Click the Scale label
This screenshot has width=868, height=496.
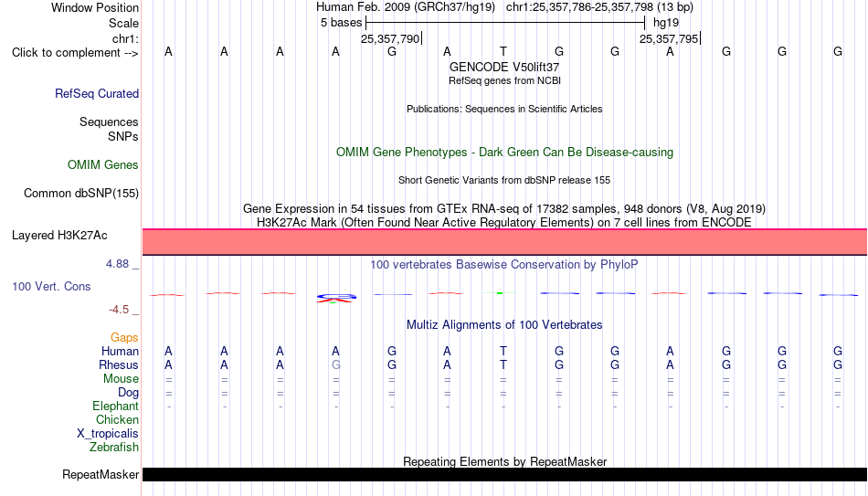tap(123, 23)
